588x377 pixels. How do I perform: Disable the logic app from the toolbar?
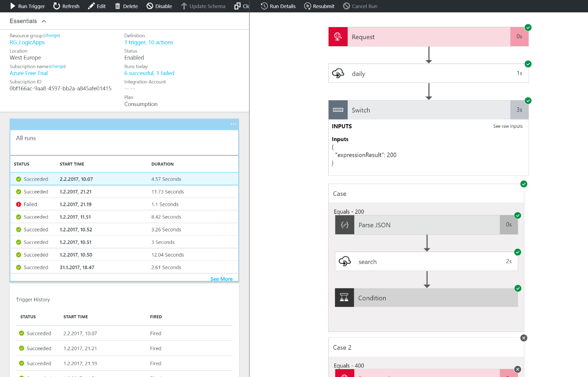click(x=159, y=6)
